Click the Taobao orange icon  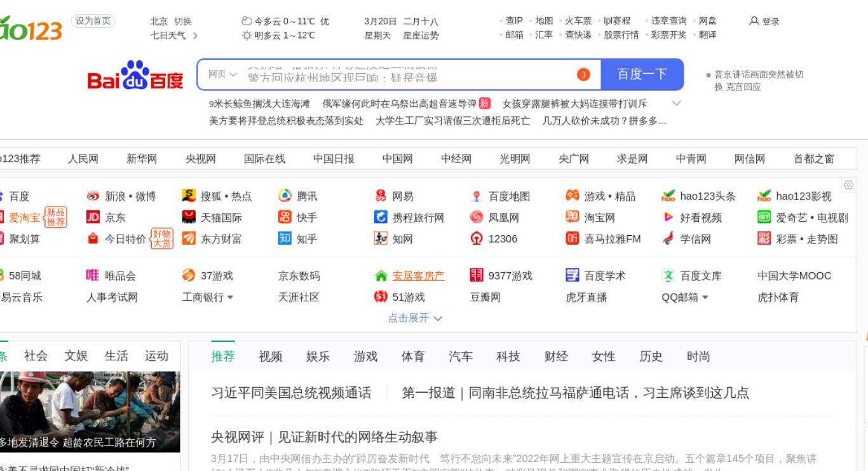[x=573, y=217]
